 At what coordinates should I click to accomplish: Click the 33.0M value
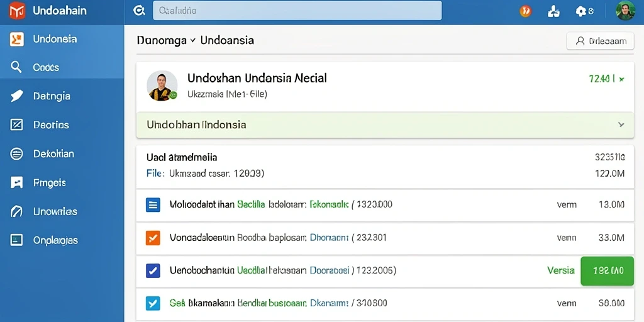tap(612, 237)
